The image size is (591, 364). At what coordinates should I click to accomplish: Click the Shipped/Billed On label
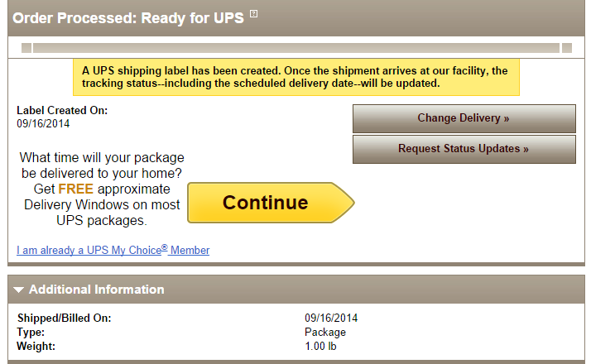pos(64,318)
